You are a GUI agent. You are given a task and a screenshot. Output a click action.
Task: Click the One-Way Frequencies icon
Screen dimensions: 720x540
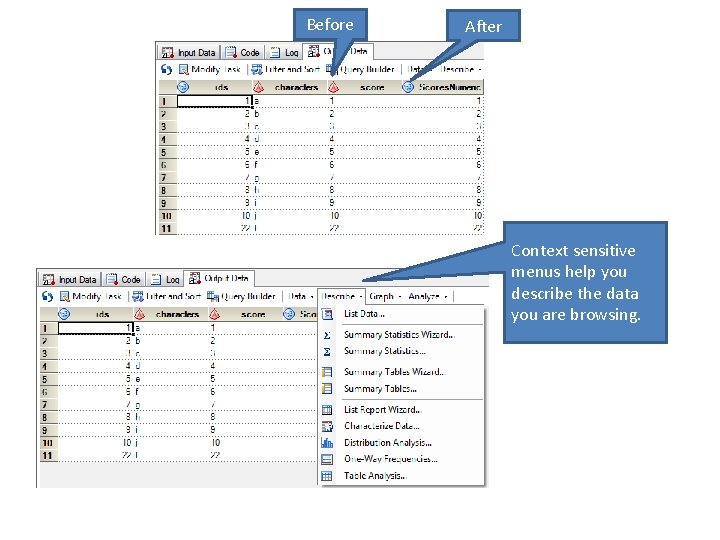[327, 459]
